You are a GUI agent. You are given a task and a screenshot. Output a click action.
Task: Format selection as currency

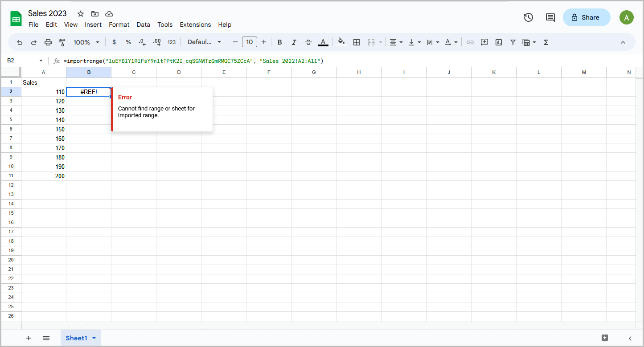[x=114, y=42]
